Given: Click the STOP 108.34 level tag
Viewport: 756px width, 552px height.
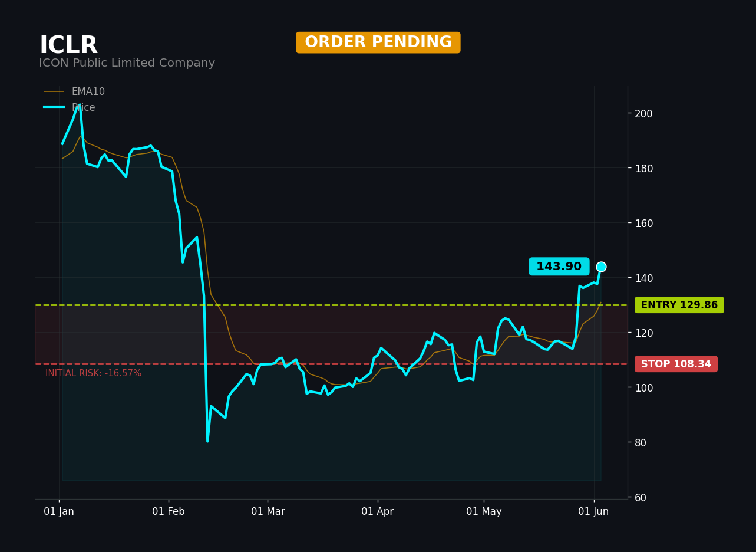Looking at the screenshot, I should pos(676,364).
